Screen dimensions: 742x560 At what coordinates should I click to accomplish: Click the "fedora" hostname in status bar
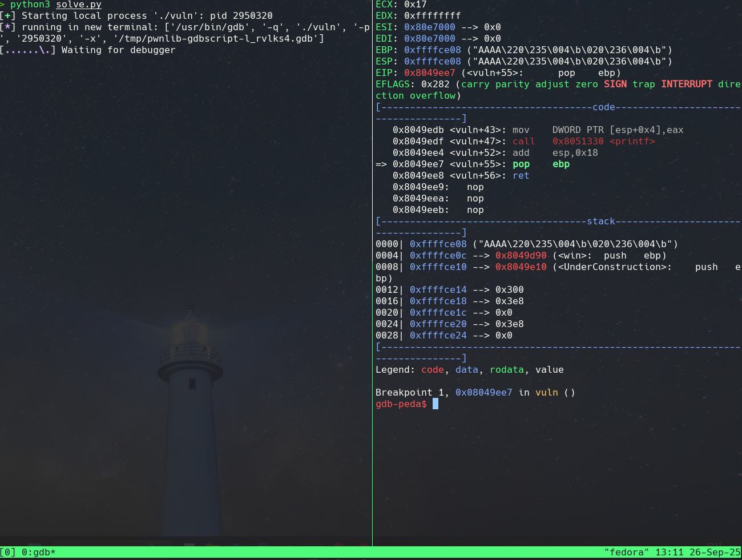[626, 553]
